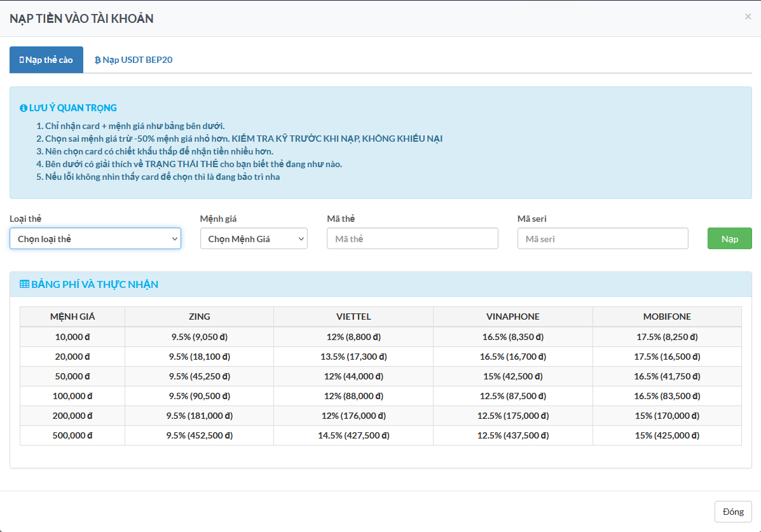
Task: Switch to the Nạp thẻ cào tab
Action: click(46, 60)
